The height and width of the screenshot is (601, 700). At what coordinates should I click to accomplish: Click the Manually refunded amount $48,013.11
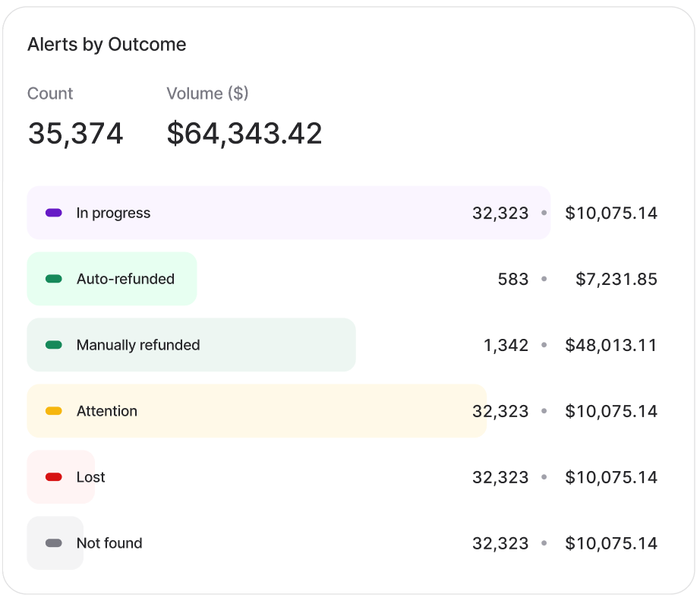611,345
